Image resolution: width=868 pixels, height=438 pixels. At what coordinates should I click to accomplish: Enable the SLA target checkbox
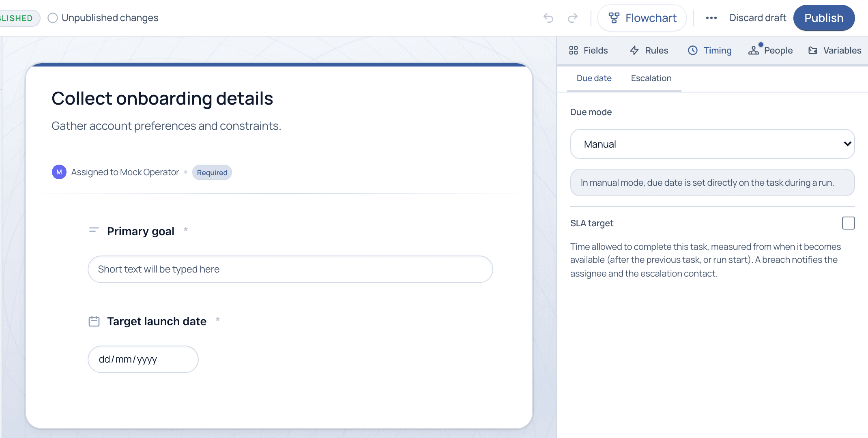point(848,223)
